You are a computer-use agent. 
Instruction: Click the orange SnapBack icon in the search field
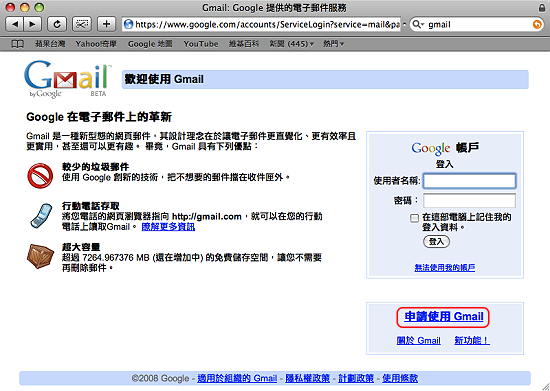[537, 24]
